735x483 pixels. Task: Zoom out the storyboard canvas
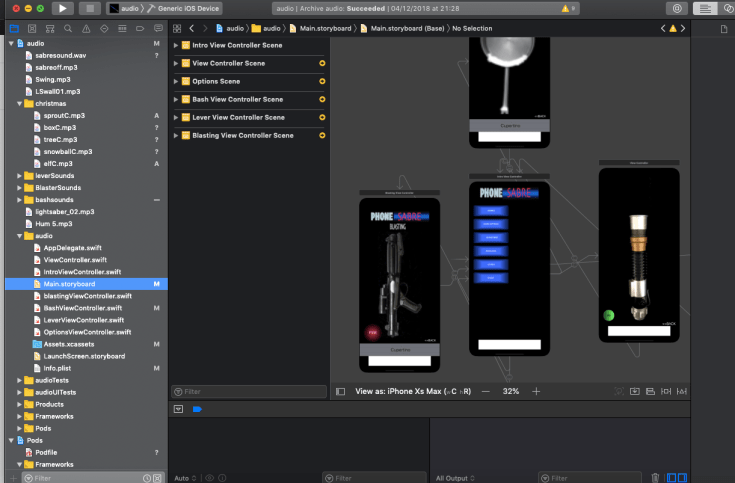(x=486, y=392)
